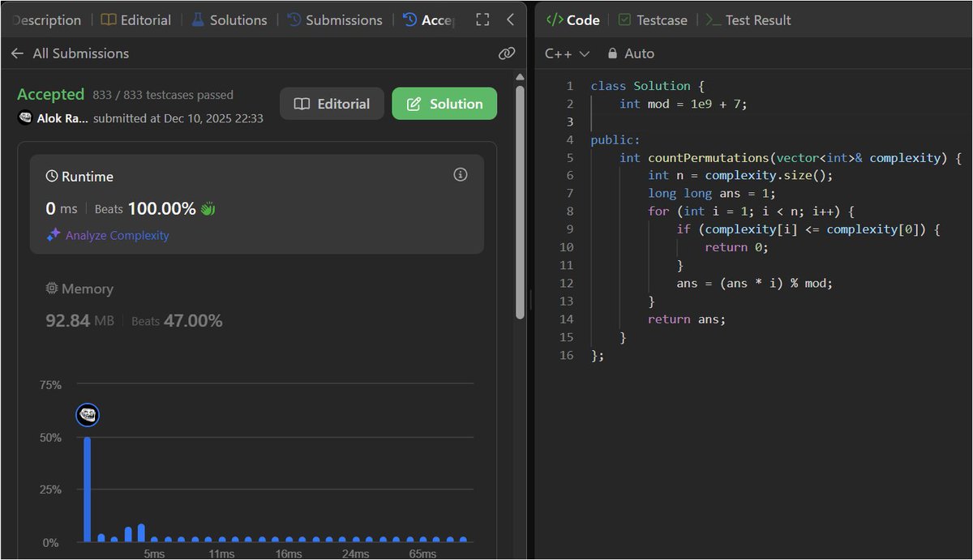Image resolution: width=973 pixels, height=560 pixels.
Task: Click line number 9 in editor
Action: click(570, 229)
